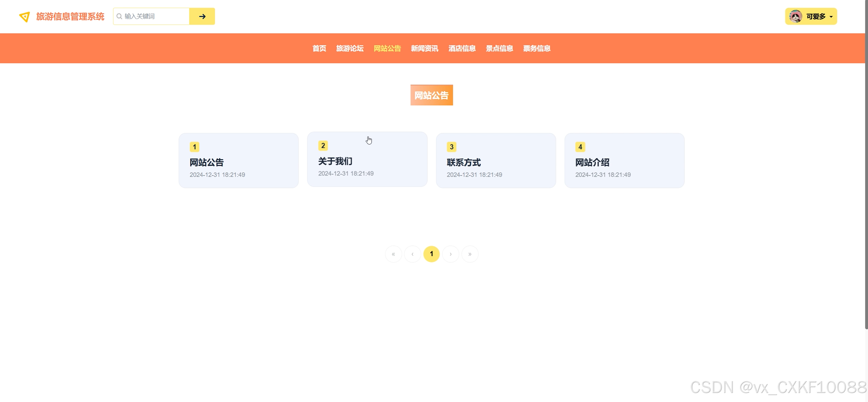The image size is (868, 402).
Task: Go to 首页 in navigation bar
Action: [319, 48]
